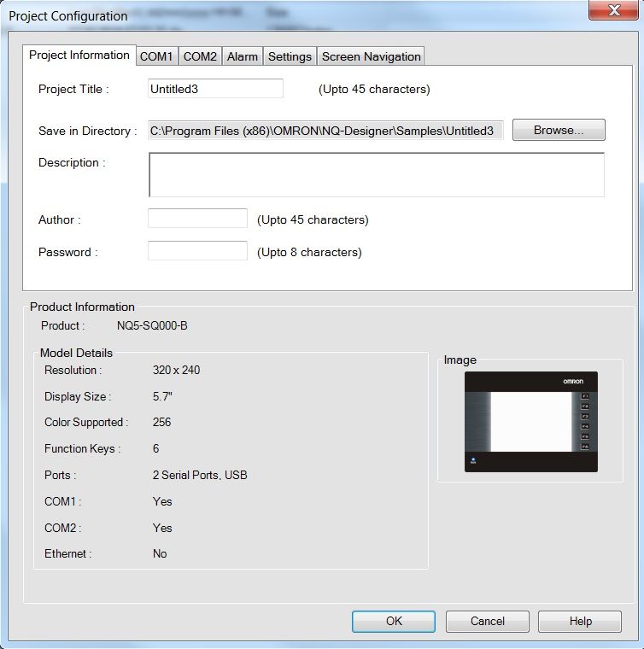Go to the Settings tab
This screenshot has width=644, height=649.
point(290,56)
